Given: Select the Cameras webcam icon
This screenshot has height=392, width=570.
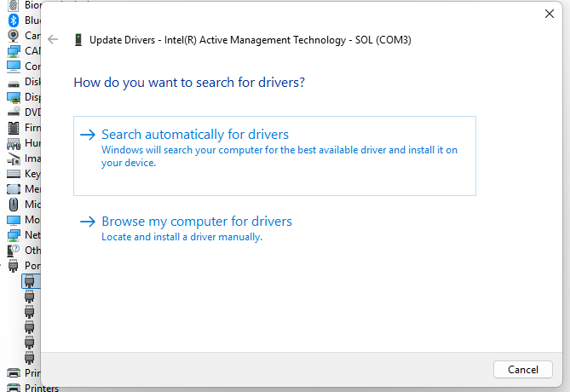Looking at the screenshot, I should (x=14, y=35).
